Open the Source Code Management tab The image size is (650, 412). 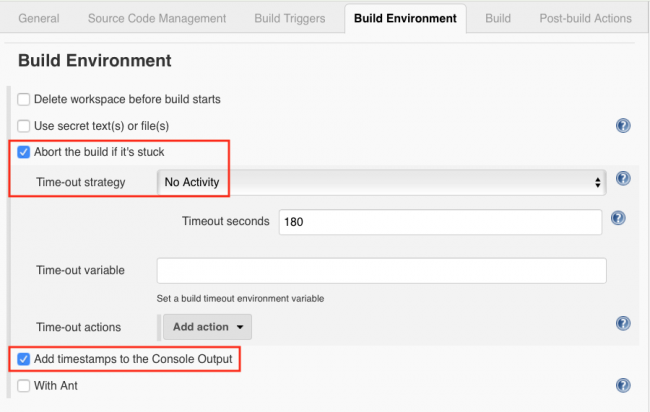coord(156,18)
